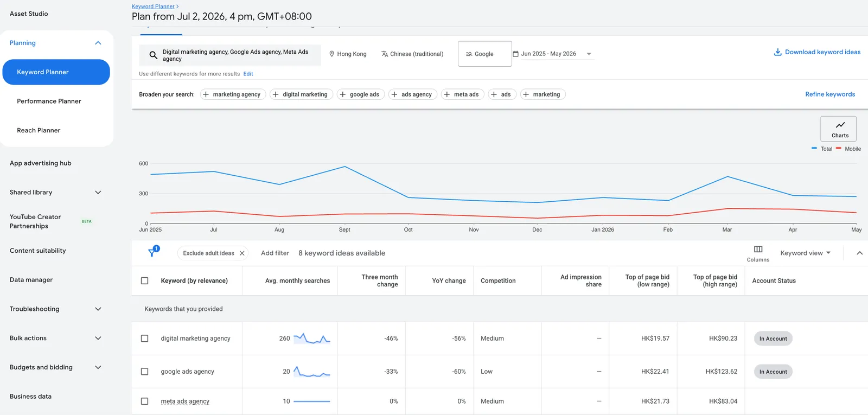This screenshot has width=868, height=415.
Task: Click the Google search network icon
Action: 469,54
